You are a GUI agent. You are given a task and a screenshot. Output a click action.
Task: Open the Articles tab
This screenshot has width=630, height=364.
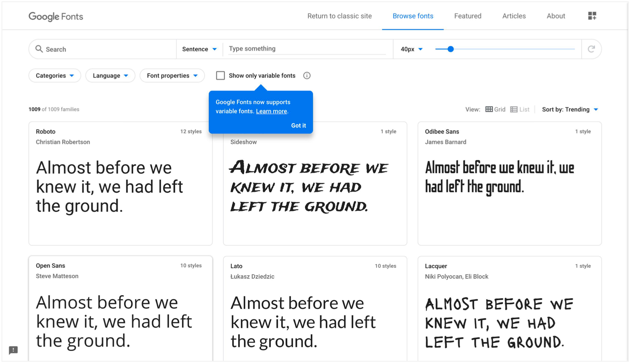pyautogui.click(x=514, y=16)
